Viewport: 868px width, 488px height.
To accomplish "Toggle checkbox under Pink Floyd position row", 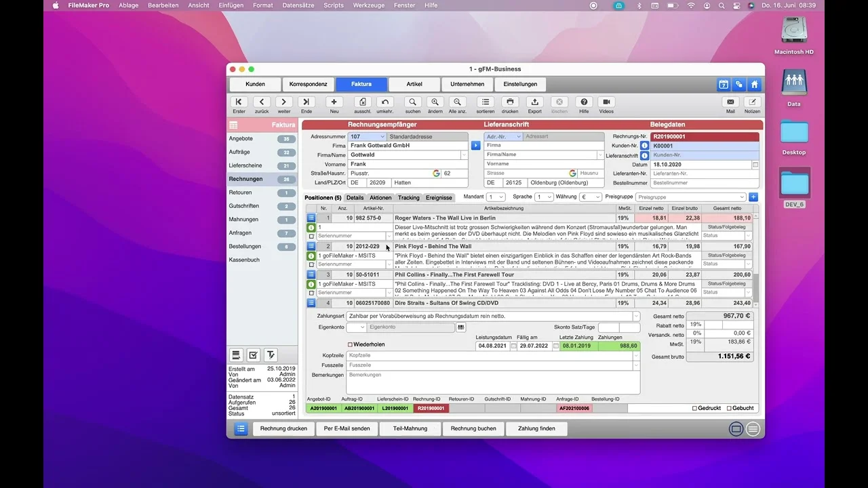I will coord(311,265).
